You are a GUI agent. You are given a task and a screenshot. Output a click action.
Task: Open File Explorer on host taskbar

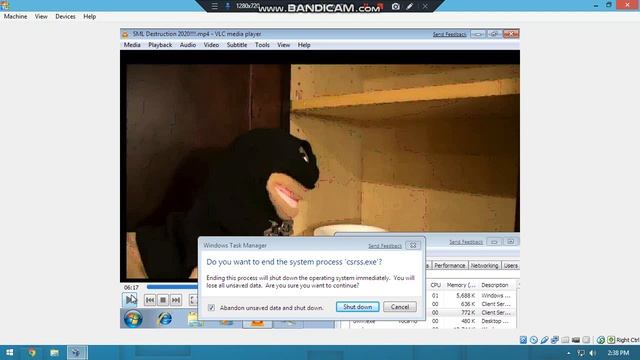click(54, 352)
